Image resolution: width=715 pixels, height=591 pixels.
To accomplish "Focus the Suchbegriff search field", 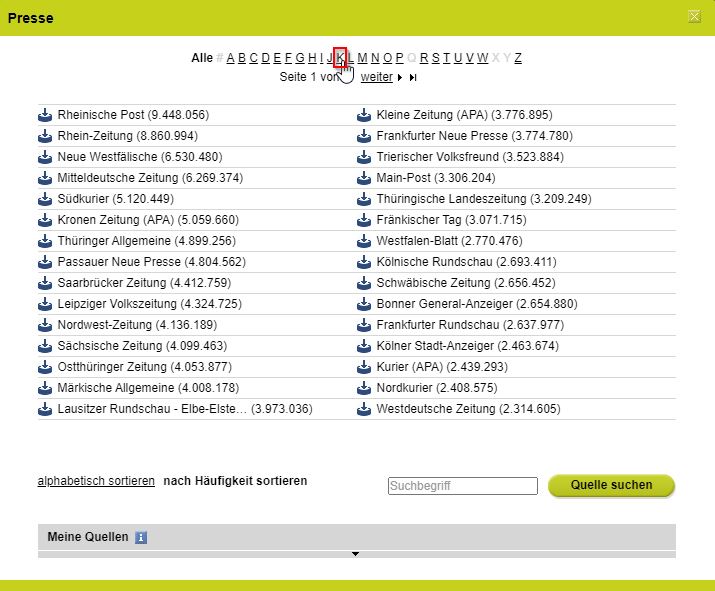I will click(463, 486).
